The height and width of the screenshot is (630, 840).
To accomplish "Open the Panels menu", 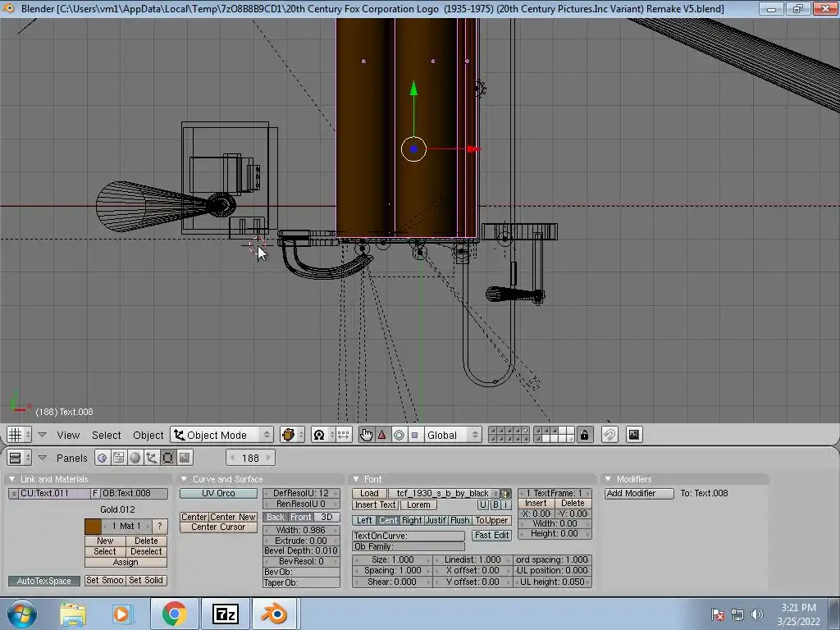I will click(x=72, y=458).
